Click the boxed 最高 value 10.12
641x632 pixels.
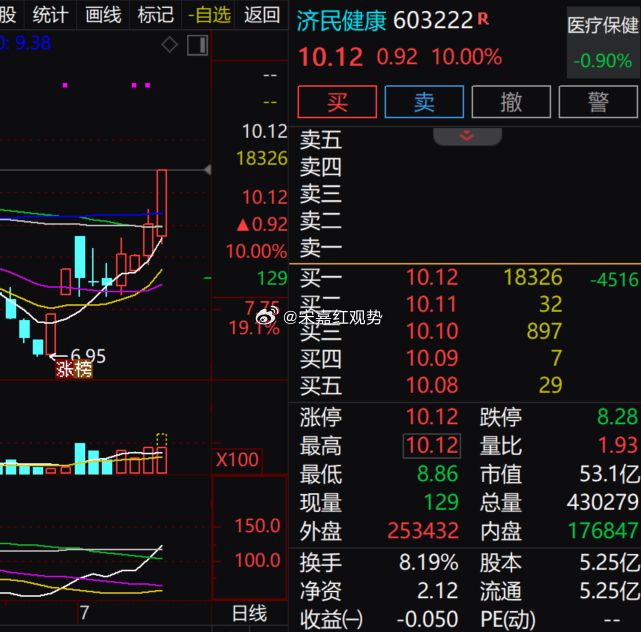pyautogui.click(x=432, y=446)
